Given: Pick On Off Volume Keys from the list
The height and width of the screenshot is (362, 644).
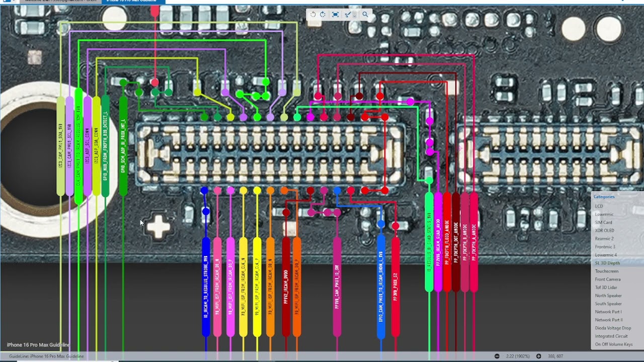Looking at the screenshot, I should pos(613,344).
